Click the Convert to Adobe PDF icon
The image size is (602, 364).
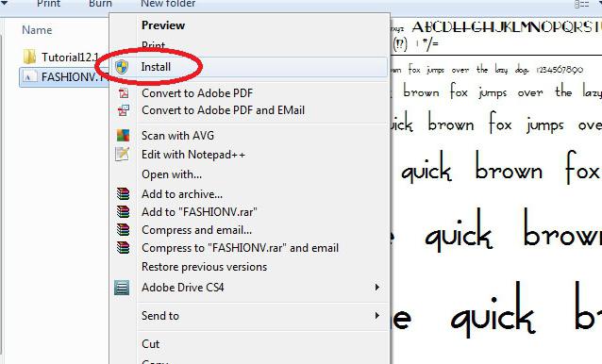[x=124, y=93]
